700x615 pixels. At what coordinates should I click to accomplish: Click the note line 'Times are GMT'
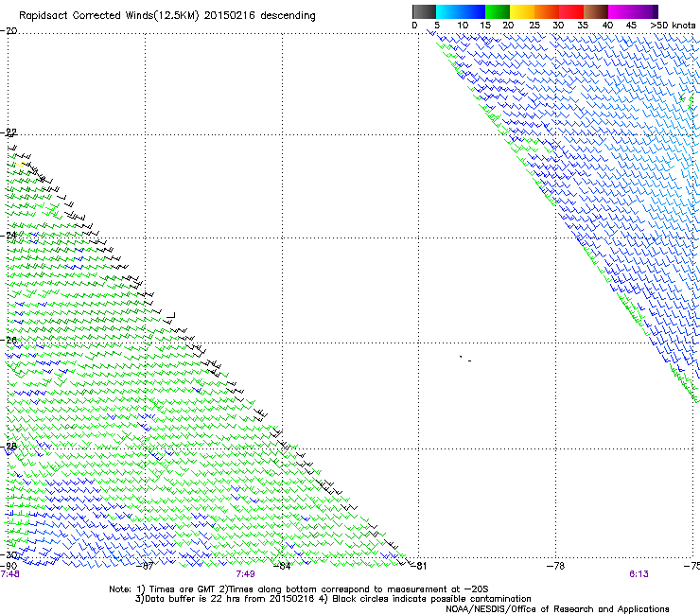[181, 589]
